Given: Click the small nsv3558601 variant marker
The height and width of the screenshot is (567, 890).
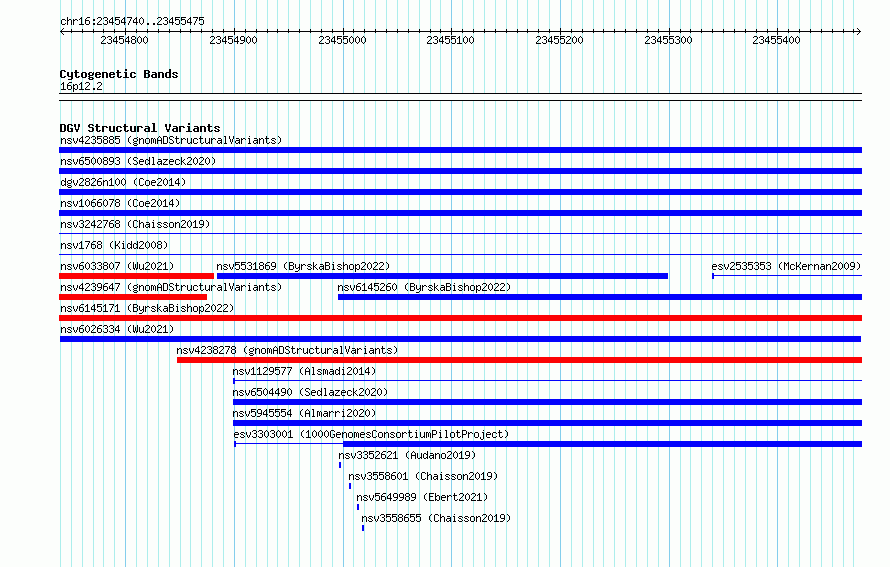Looking at the screenshot, I should 350,486.
